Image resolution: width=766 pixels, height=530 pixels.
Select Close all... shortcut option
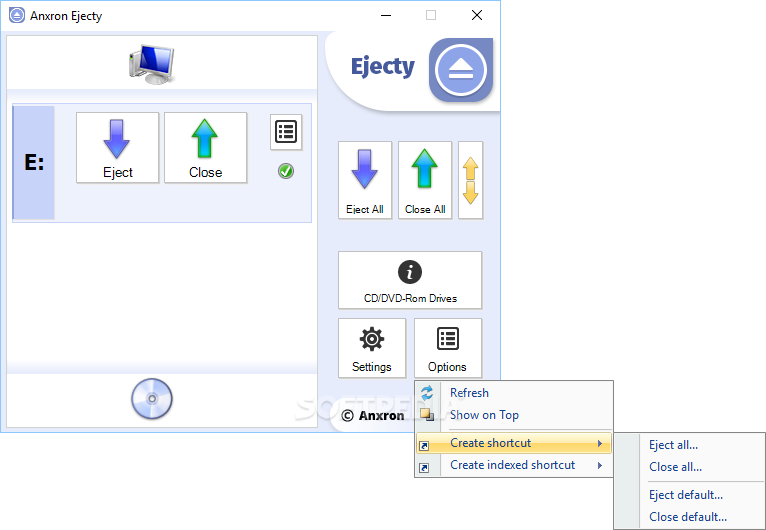(675, 467)
